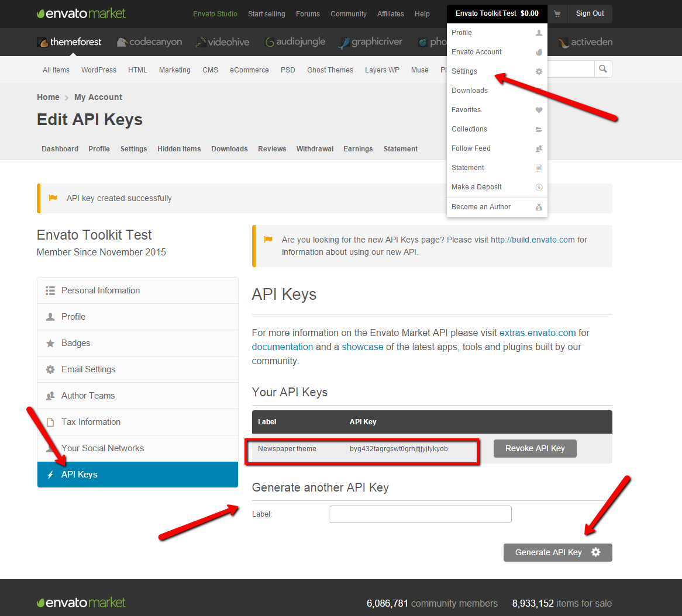Select Ghost Themes category

(330, 70)
